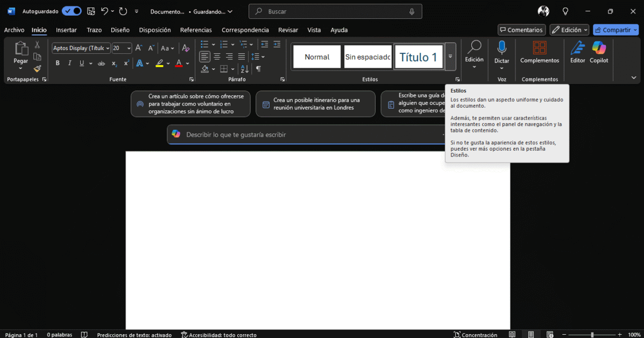Open Complementos add-ins icon
Screen dimensions: 644x338
pyautogui.click(x=539, y=48)
